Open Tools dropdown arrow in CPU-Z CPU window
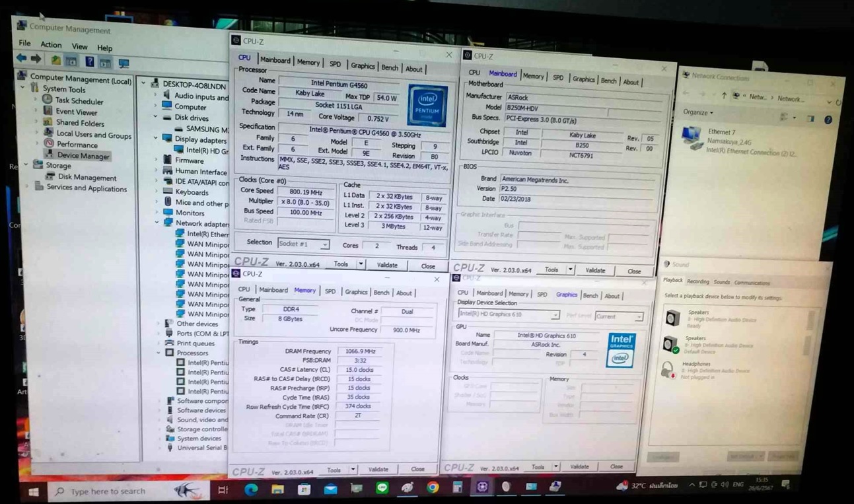 [361, 264]
